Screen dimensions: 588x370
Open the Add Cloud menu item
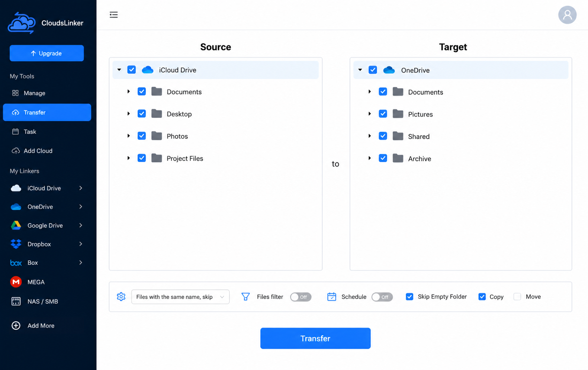click(47, 151)
